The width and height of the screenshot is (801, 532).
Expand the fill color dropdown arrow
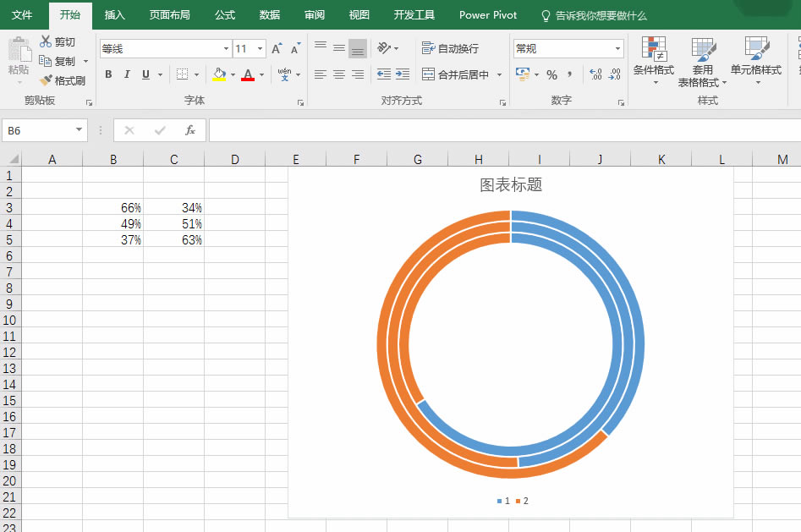[233, 74]
